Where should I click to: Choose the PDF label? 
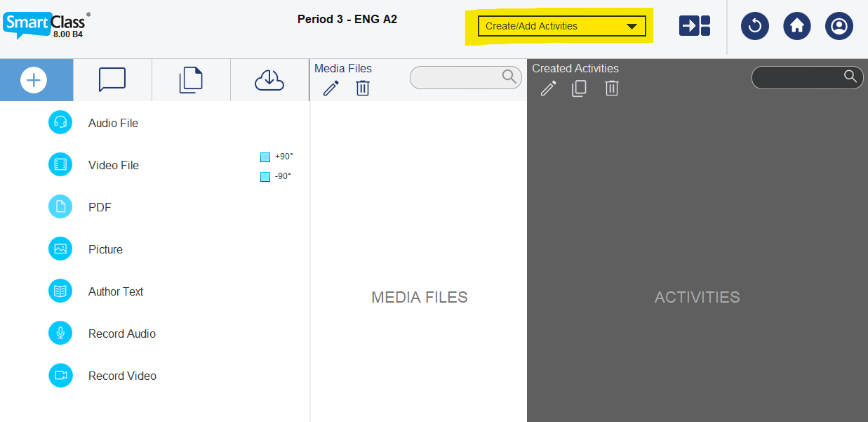[x=100, y=207]
